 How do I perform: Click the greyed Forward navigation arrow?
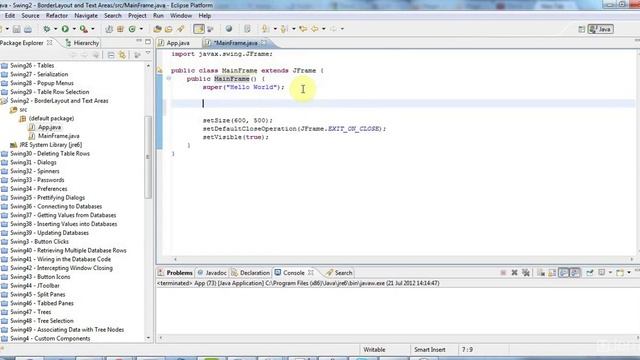[334, 29]
